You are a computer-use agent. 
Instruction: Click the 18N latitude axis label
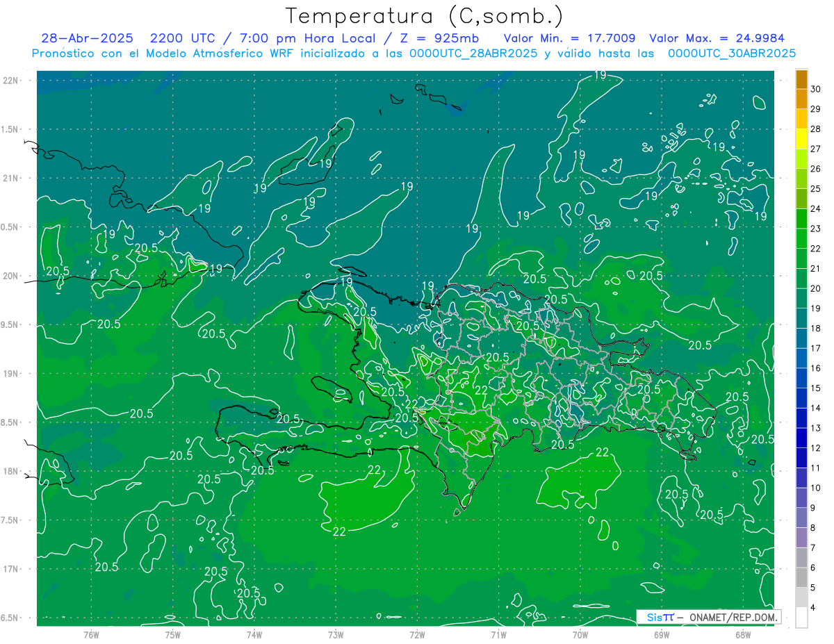[10, 472]
